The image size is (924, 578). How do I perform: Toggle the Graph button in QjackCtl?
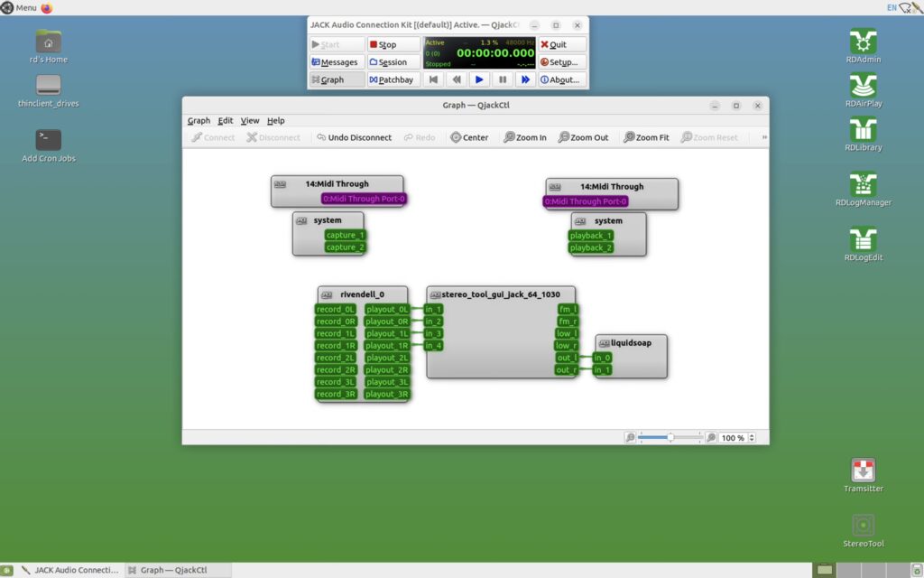coord(337,79)
